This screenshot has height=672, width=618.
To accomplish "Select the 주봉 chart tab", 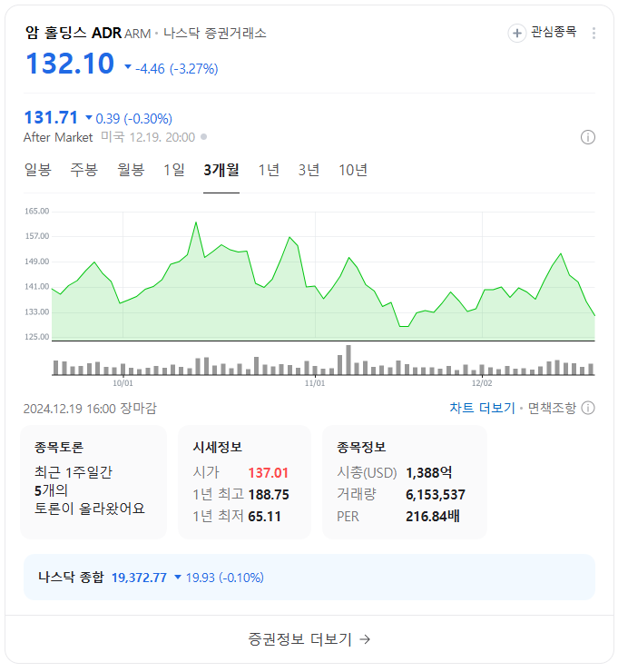I will [x=83, y=170].
